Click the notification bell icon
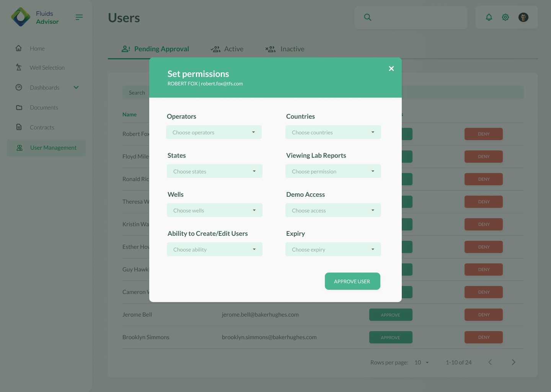This screenshot has height=392, width=551. tap(489, 17)
